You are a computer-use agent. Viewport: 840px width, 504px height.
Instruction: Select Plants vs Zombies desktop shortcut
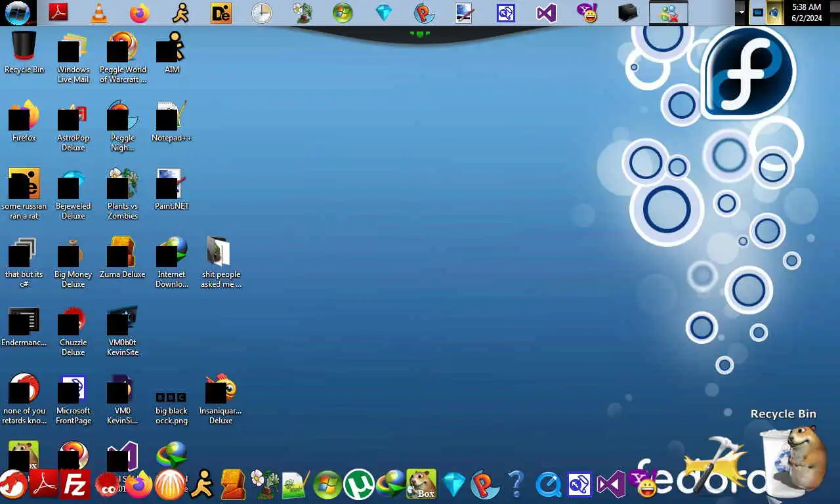123,194
